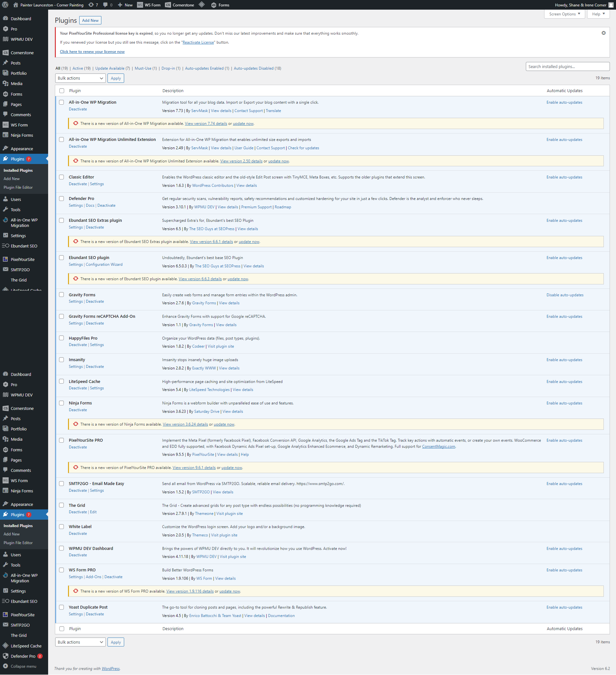Check the Gravity Forms plugin checkbox

pyautogui.click(x=62, y=295)
